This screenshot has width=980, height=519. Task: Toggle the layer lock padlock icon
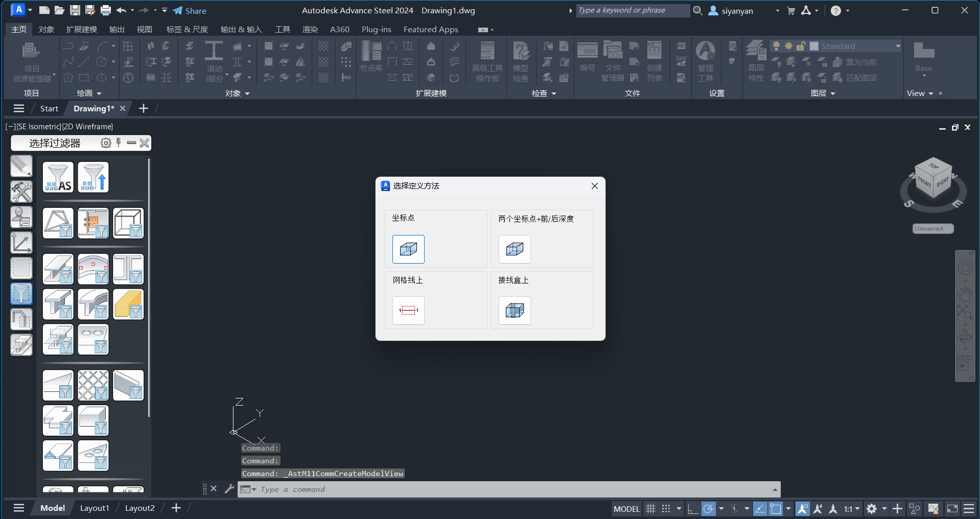click(801, 46)
